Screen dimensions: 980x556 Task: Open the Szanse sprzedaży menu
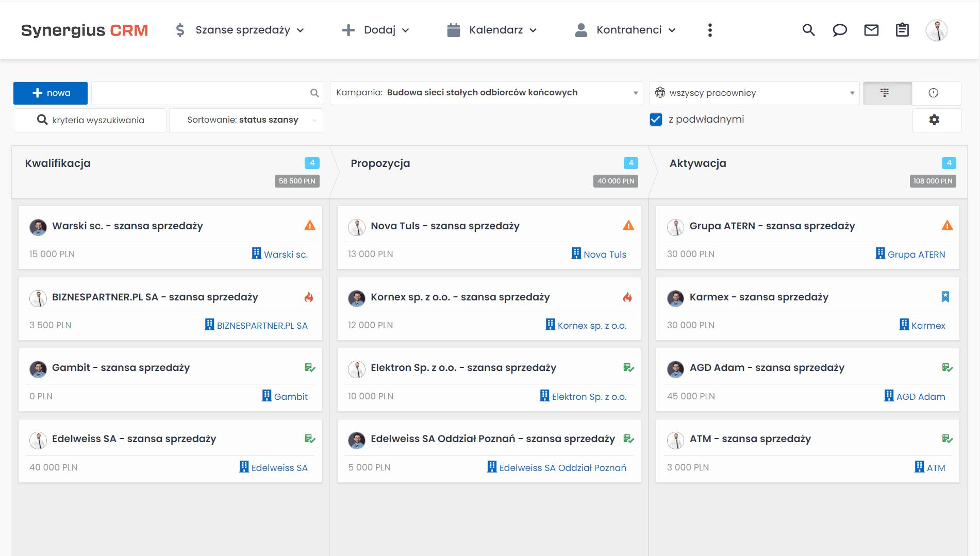click(240, 30)
